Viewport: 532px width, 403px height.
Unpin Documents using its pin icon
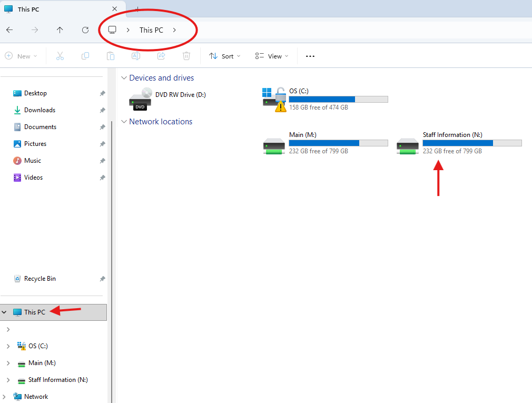click(102, 127)
